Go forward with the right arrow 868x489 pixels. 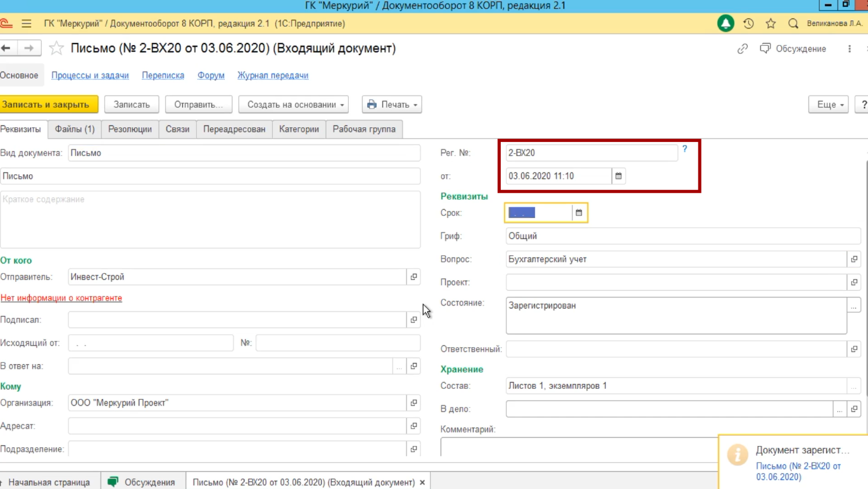click(28, 48)
